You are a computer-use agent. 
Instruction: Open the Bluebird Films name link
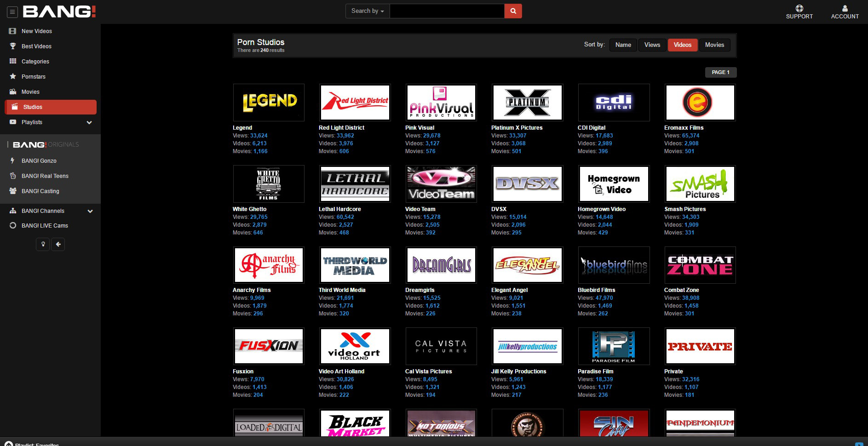point(596,290)
